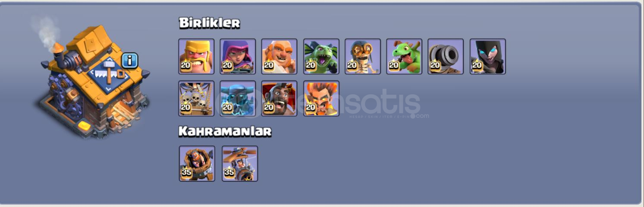The width and height of the screenshot is (644, 207).
Task: Select the Raged Barbarian troop icon
Action: (196, 56)
